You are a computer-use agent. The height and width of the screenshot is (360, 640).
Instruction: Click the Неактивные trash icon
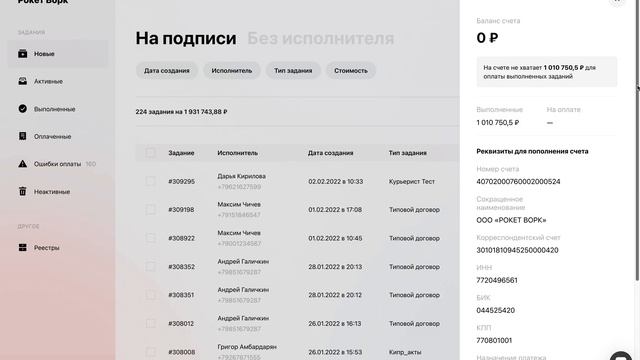point(22,191)
